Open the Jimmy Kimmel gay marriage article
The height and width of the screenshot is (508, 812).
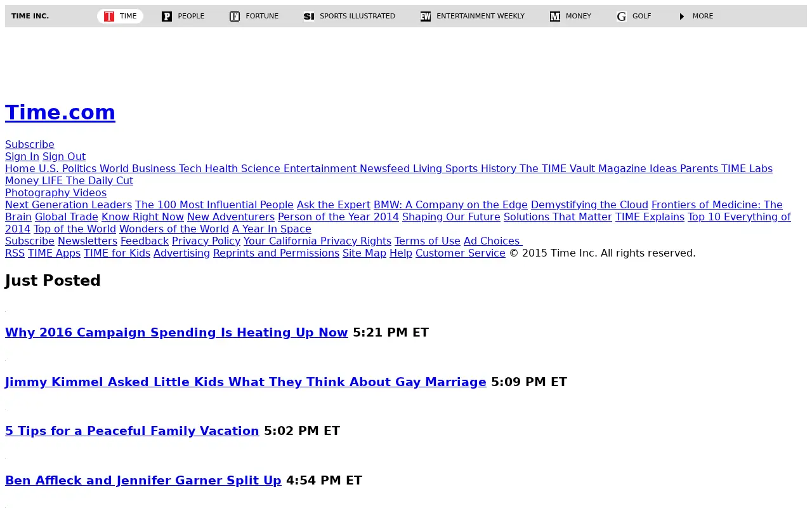point(246,382)
